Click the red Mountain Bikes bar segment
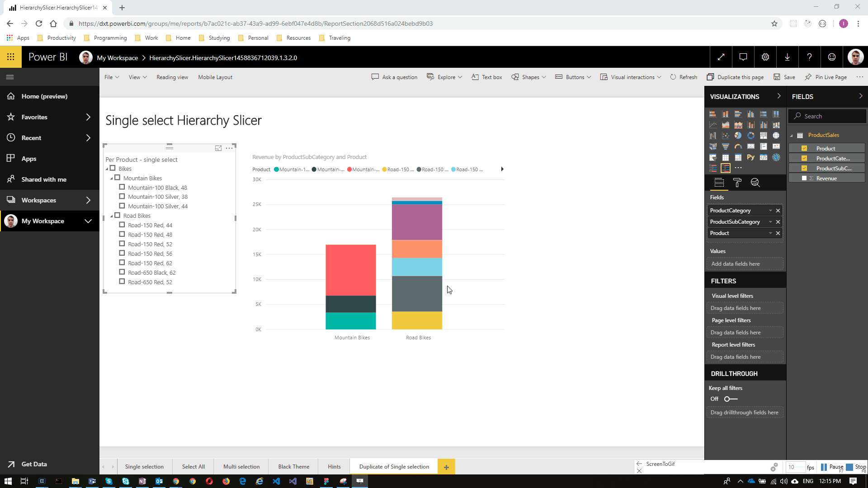 pos(351,270)
